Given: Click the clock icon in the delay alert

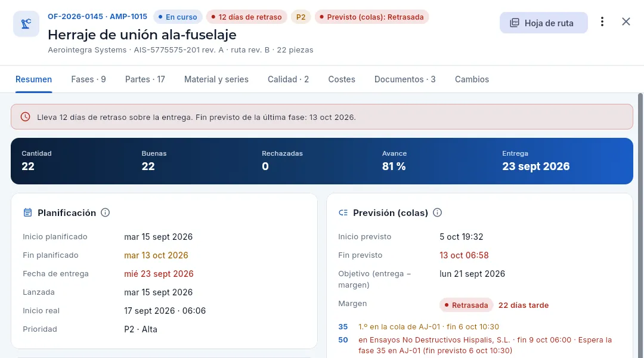Looking at the screenshot, I should pos(26,117).
